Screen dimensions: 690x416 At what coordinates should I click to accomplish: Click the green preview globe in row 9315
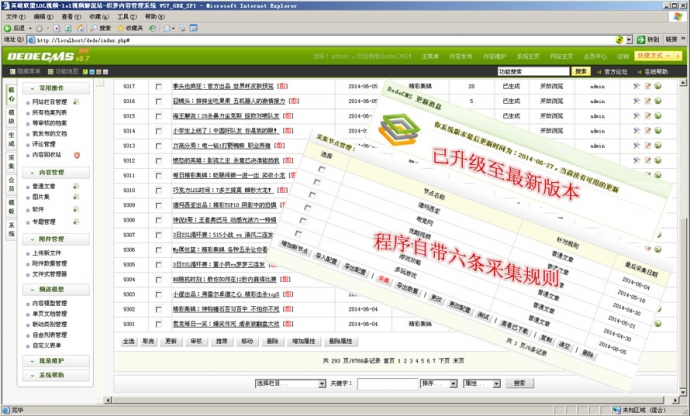(658, 116)
